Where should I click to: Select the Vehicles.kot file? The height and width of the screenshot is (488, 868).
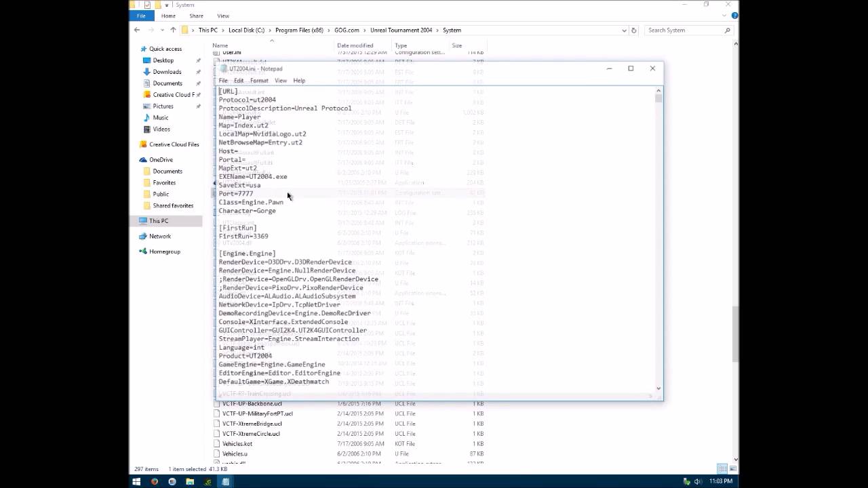tap(237, 444)
